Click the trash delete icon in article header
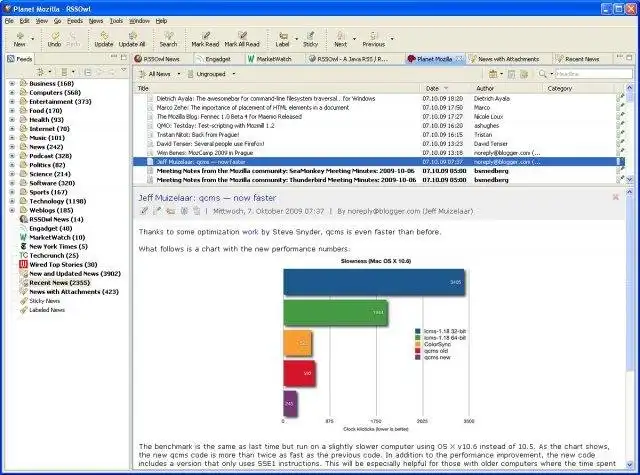Viewport: 640px width, 475px height. 197,211
